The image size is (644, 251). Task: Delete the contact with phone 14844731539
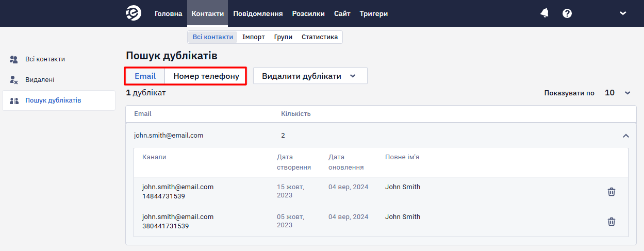point(612,192)
